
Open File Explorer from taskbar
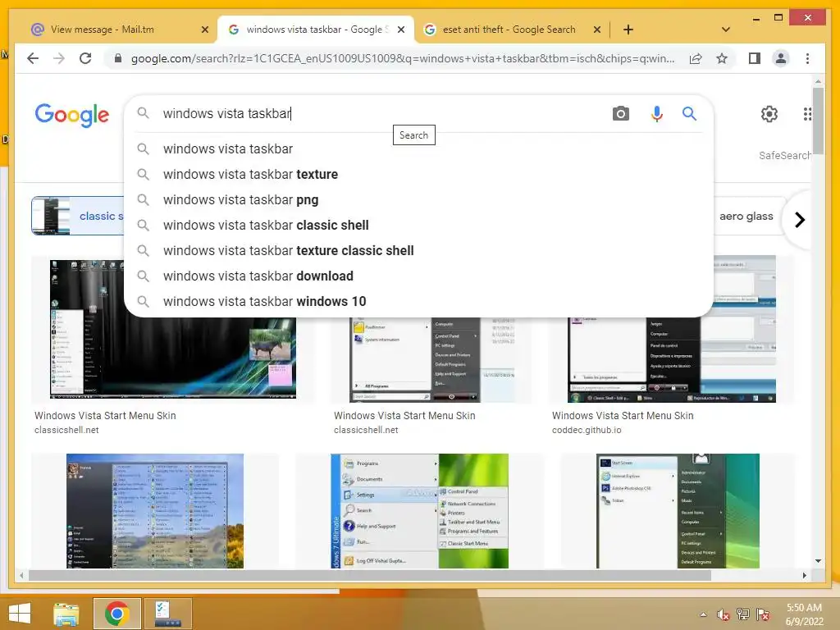click(66, 614)
